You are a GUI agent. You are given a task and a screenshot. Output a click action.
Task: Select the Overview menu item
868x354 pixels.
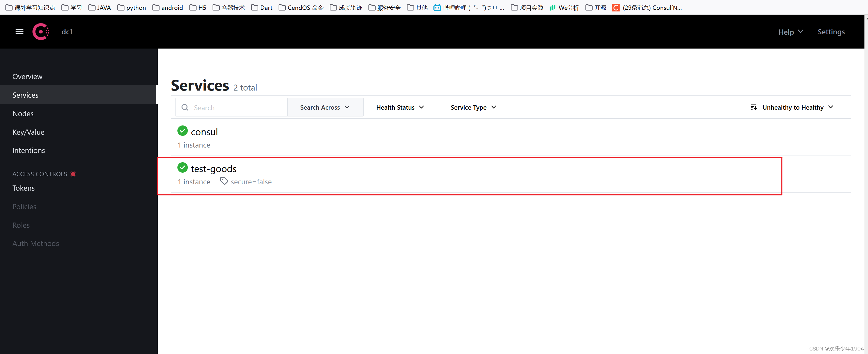coord(27,76)
